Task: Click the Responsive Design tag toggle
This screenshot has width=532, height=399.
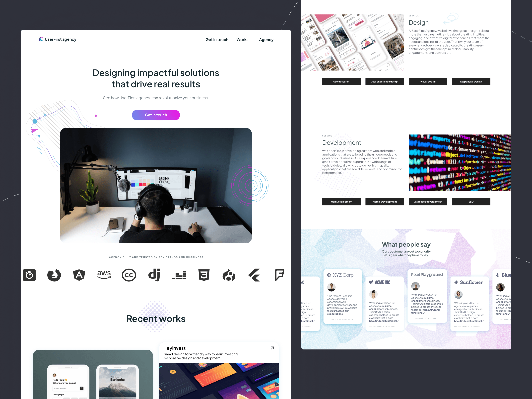Action: pos(471,81)
